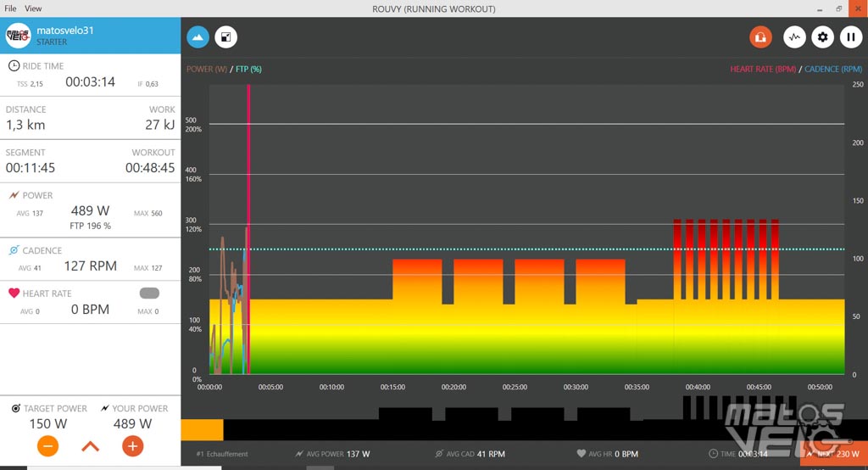Click the orange progress segment in overview bar
Viewport: 868px width, 470px height.
coord(202,430)
